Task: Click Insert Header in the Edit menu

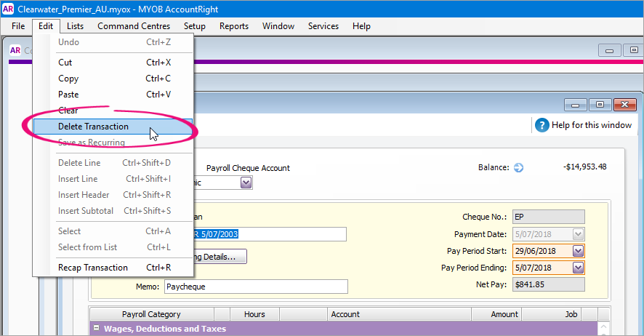Action: tap(113, 195)
